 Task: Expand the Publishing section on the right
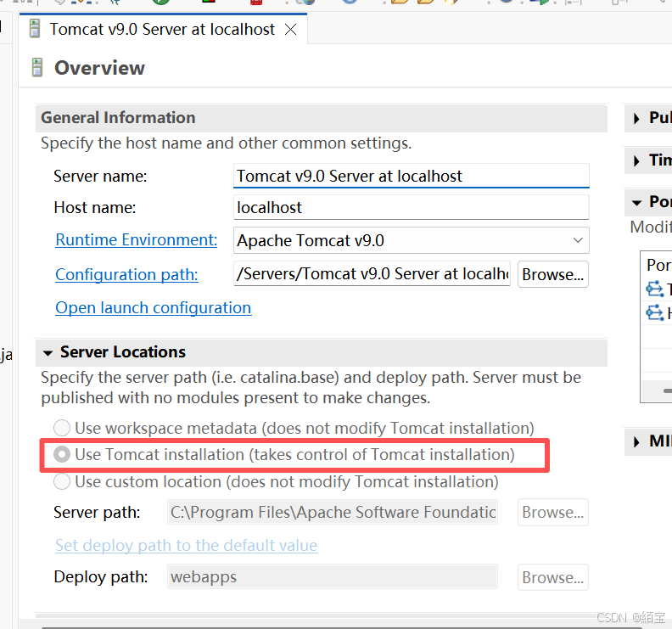pos(636,118)
